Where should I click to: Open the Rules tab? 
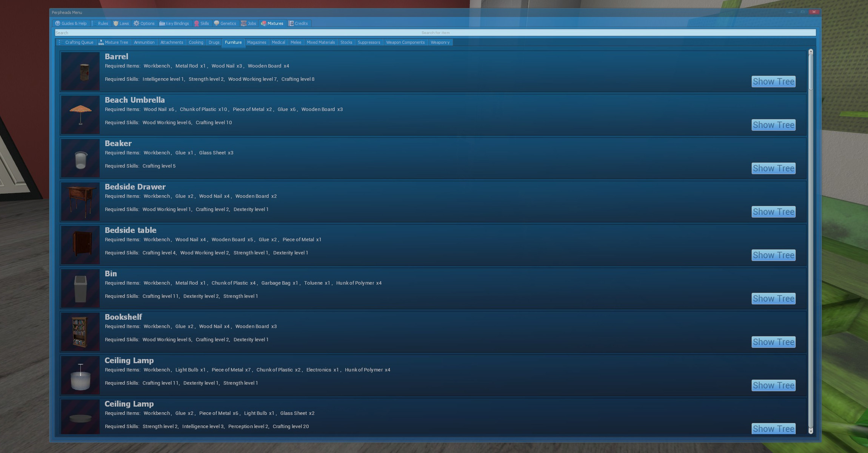click(x=100, y=23)
